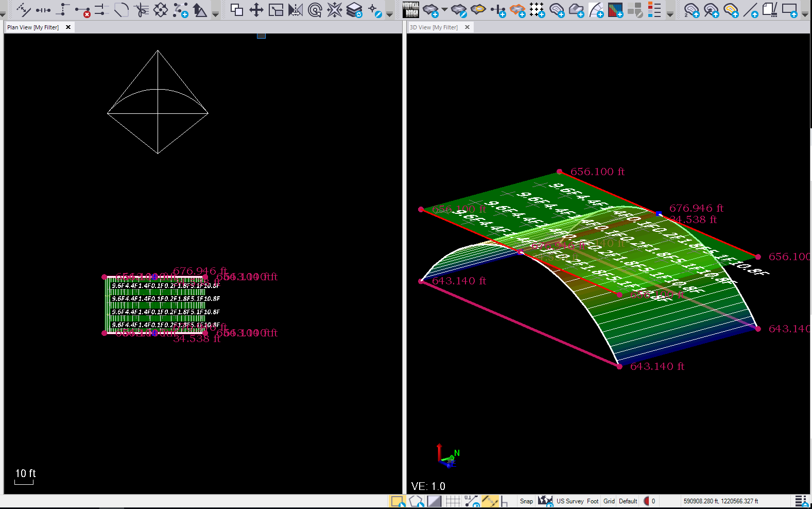Screen dimensions: 812x509
Task: Toggle Snap mode in status bar
Action: coord(526,501)
